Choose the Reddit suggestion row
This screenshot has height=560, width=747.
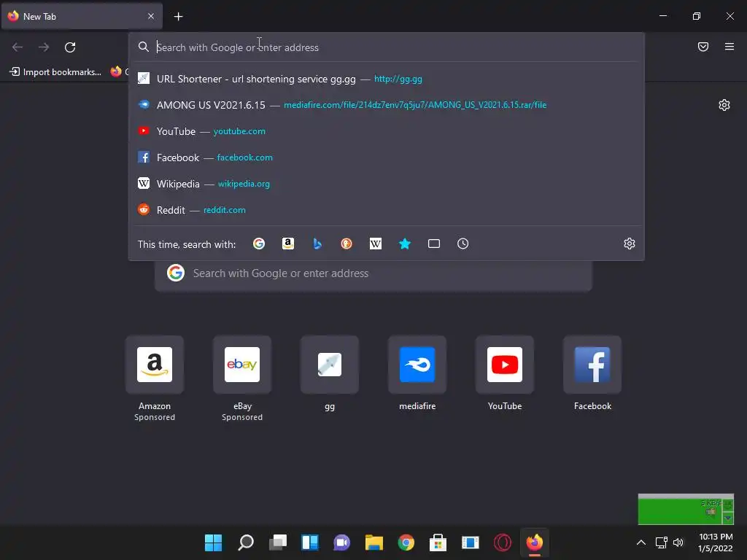(387, 209)
